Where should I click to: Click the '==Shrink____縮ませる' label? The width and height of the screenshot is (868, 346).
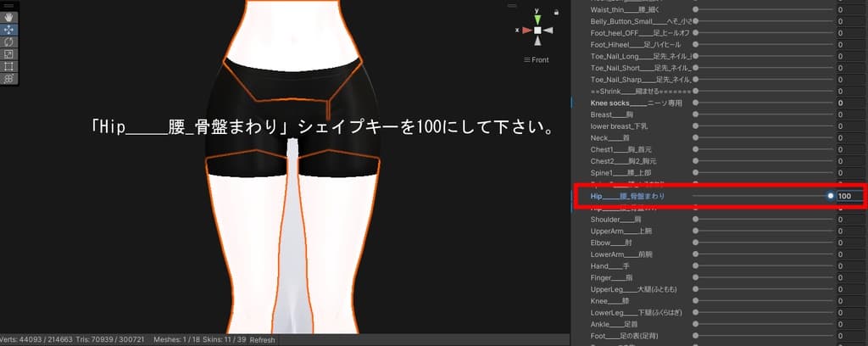coord(641,92)
